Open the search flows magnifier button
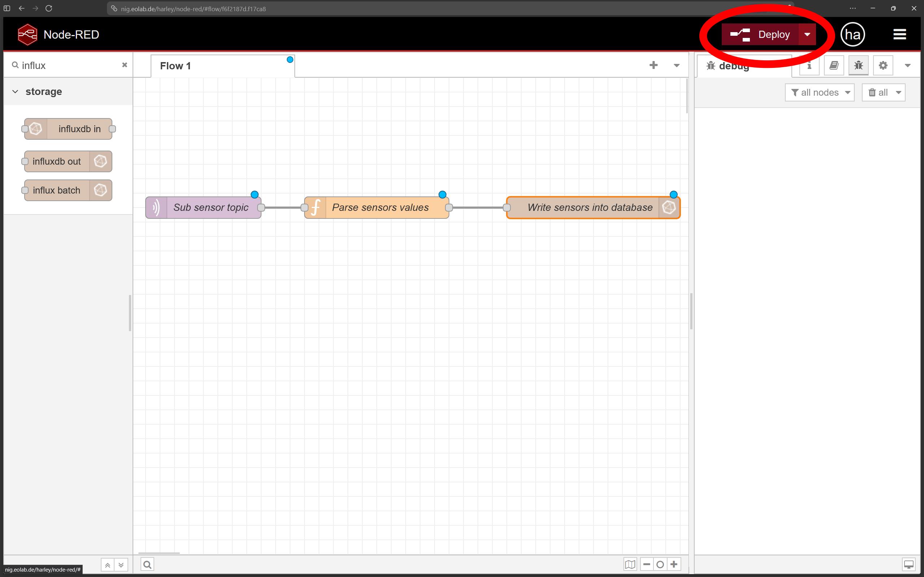 tap(147, 564)
